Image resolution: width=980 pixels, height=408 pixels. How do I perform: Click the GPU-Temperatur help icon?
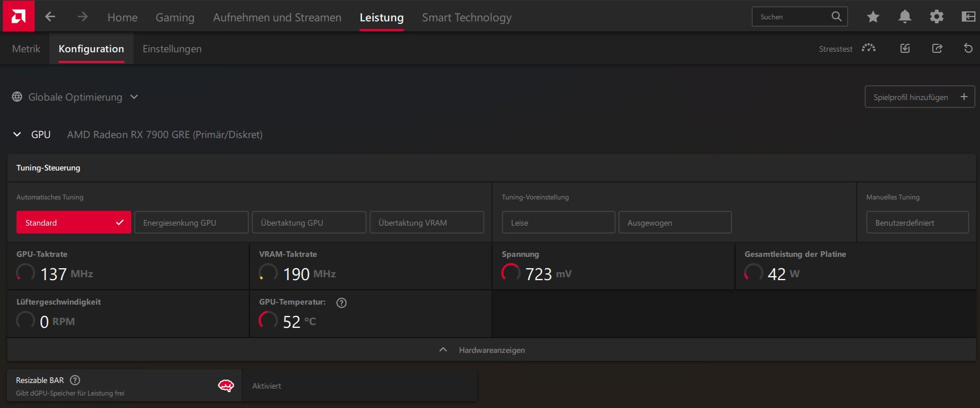click(x=341, y=303)
